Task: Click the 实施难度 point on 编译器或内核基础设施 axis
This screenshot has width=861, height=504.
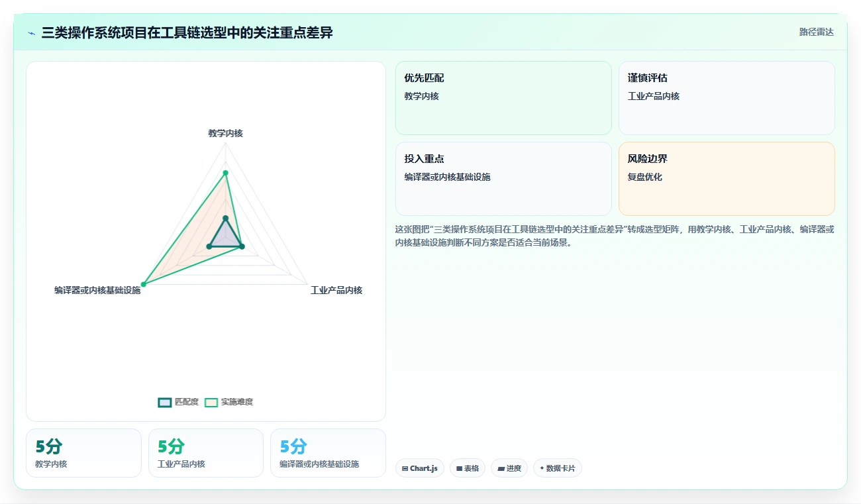Action: click(143, 284)
